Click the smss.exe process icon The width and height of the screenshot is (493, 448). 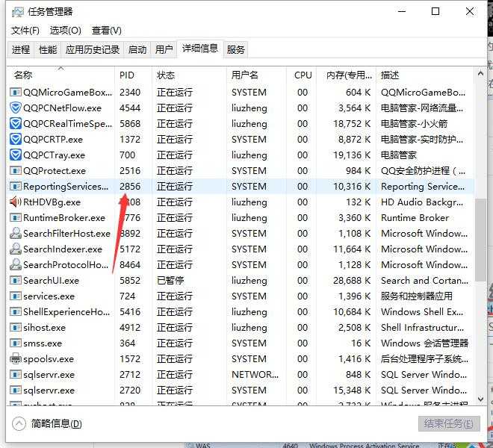pyautogui.click(x=16, y=343)
